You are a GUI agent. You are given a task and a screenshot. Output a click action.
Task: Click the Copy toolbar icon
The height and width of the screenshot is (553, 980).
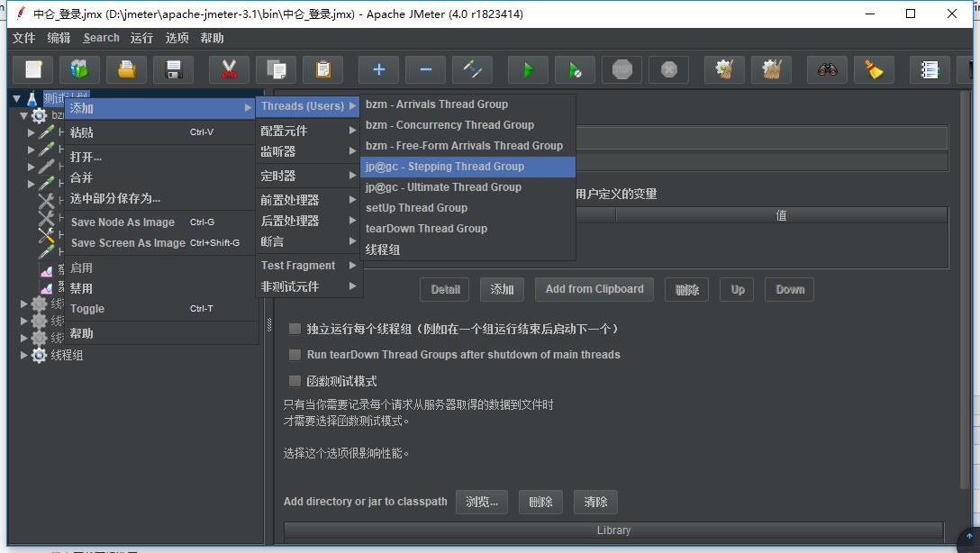(276, 69)
